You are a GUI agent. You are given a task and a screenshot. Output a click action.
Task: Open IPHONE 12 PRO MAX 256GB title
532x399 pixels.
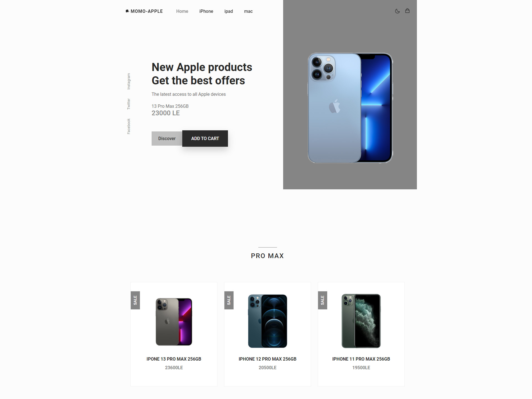[x=268, y=359]
